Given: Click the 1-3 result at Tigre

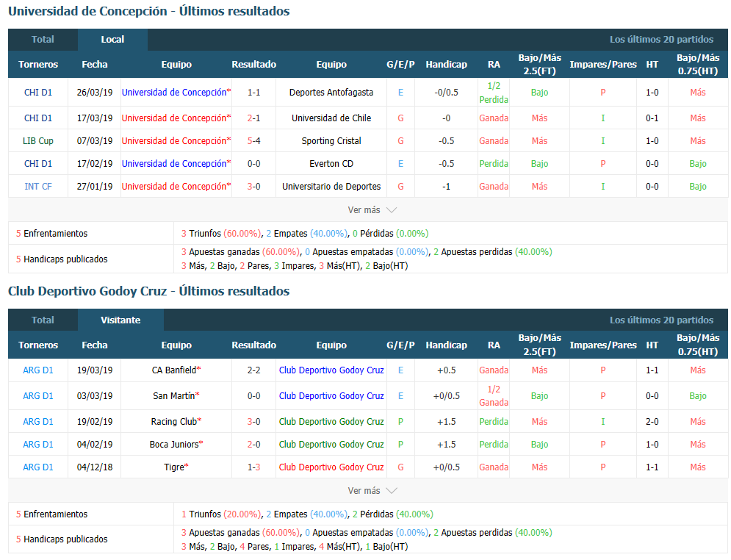Looking at the screenshot, I should point(254,467).
